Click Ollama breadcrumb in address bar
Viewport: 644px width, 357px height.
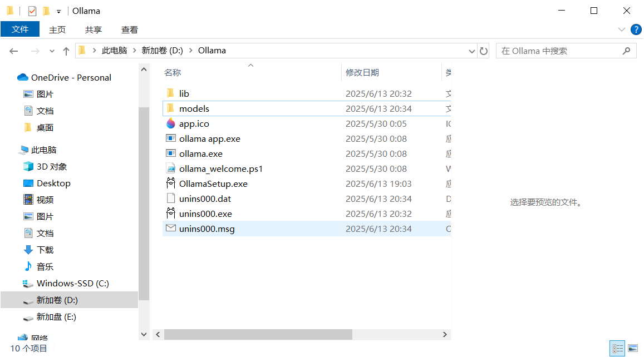212,51
